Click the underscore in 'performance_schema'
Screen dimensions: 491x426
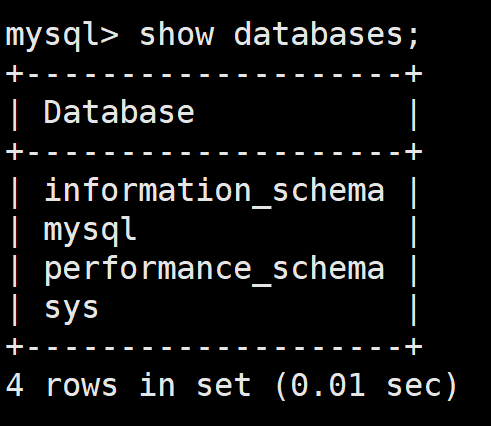pyautogui.click(x=262, y=286)
